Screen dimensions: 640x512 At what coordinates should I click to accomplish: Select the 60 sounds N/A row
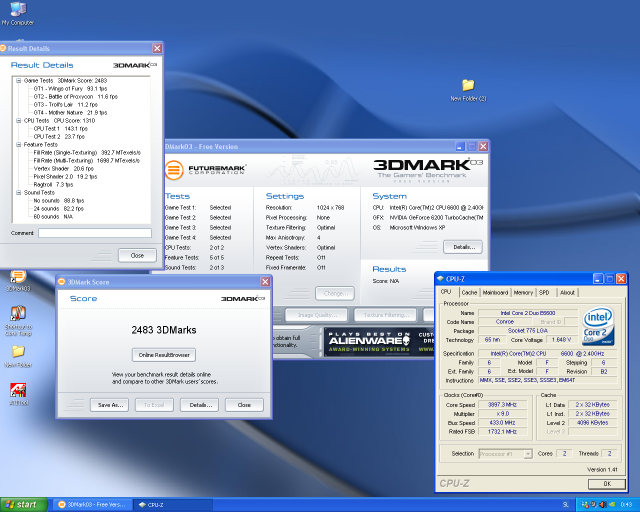(53, 216)
